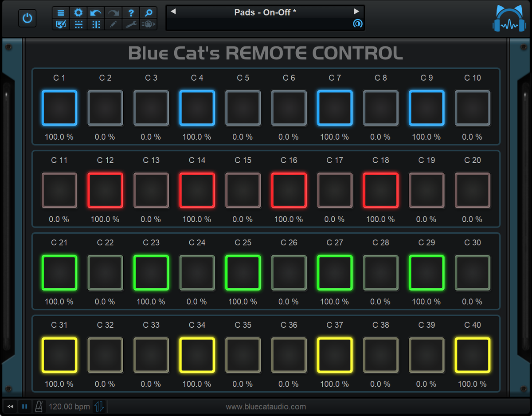Visit the www.bluecataudio.com link
The height and width of the screenshot is (416, 532).
pos(266,406)
